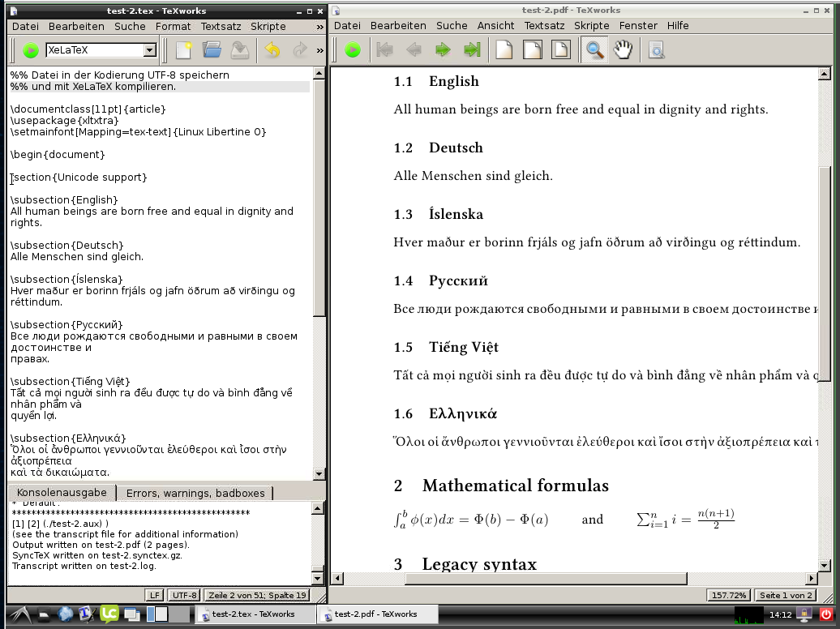The image size is (840, 629).
Task: Show PDF at actual size
Action: click(x=504, y=50)
